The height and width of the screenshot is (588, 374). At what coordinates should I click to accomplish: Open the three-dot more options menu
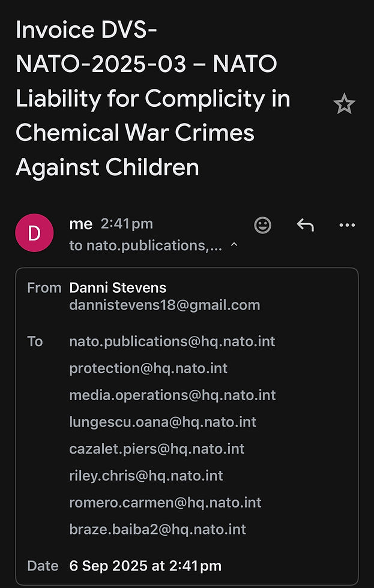(347, 225)
